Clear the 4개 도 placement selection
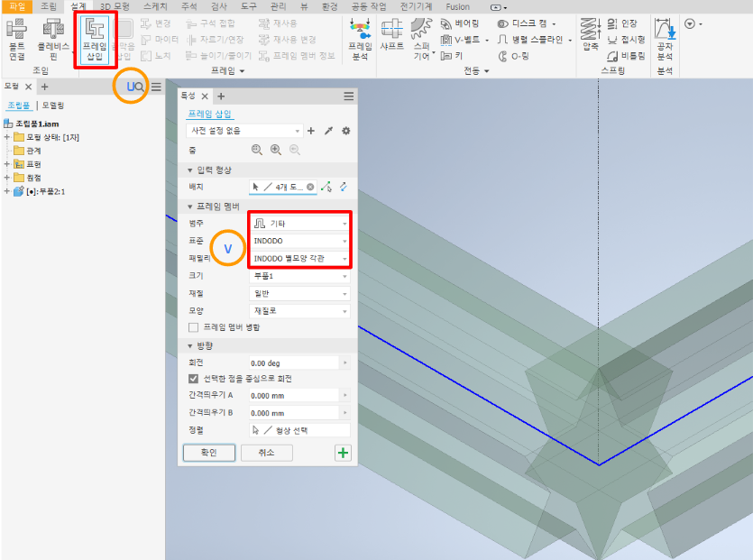 (311, 187)
